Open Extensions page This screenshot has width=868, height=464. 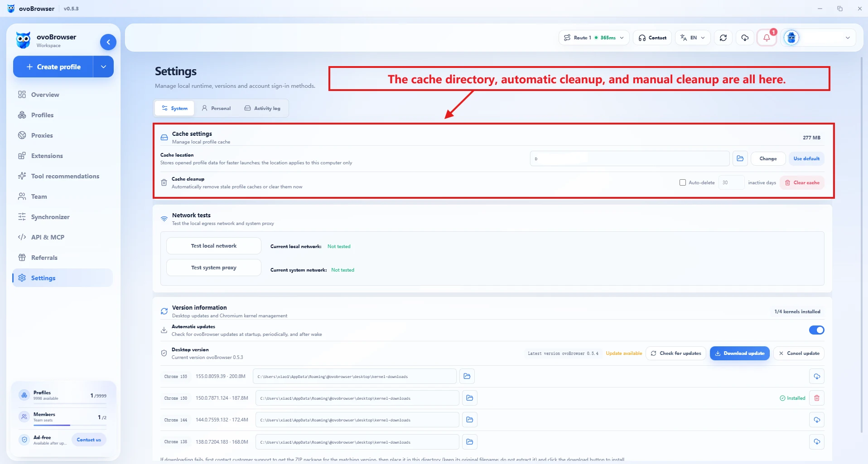tap(63, 156)
